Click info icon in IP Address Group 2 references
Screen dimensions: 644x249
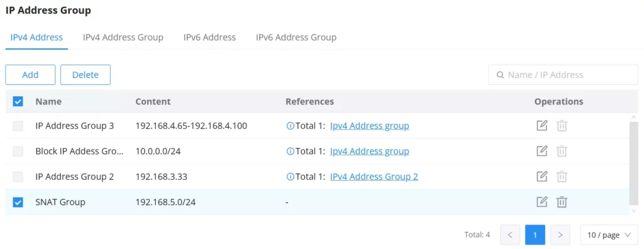(x=290, y=177)
